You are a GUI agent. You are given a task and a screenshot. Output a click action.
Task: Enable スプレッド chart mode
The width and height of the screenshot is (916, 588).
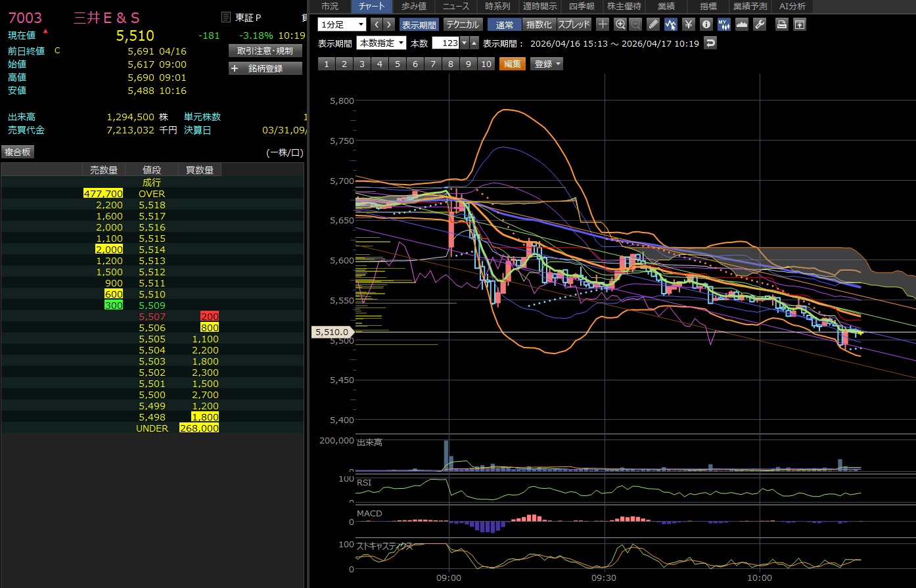click(574, 24)
